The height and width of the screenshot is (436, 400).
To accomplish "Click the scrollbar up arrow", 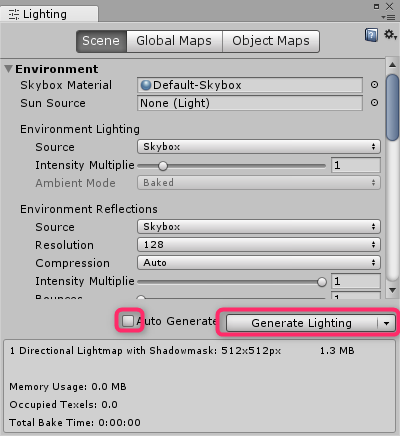I will [392, 65].
